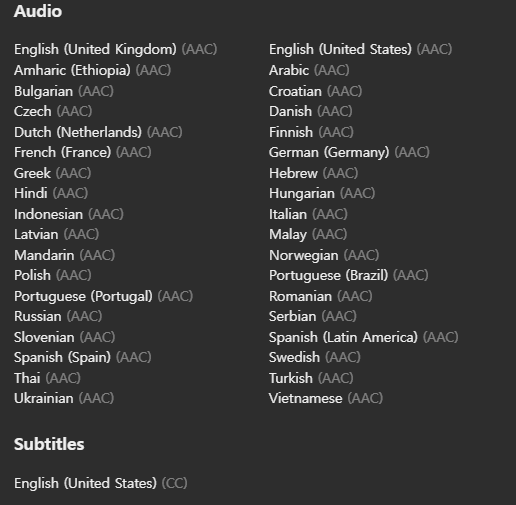Choose the Mandarin audio track
Viewport: 516px width, 505px height.
click(64, 255)
